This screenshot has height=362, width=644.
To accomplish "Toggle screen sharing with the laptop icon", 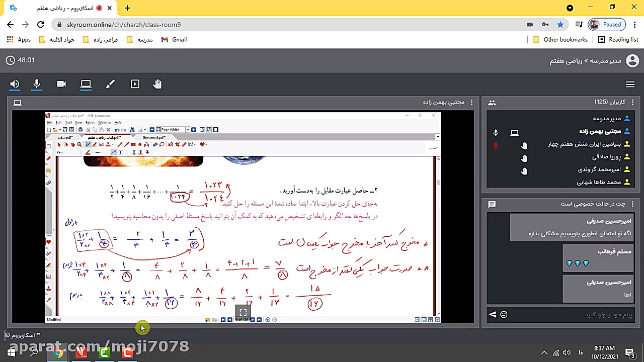I will 86,84.
